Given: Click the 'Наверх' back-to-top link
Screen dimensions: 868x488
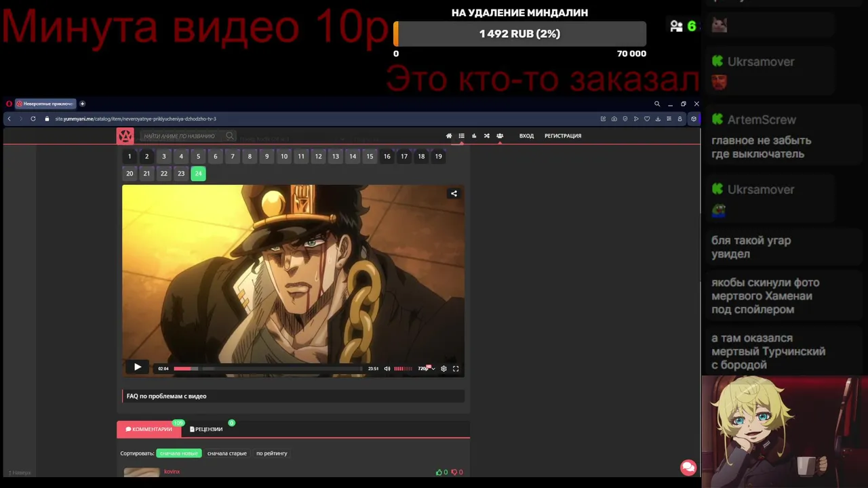Looking at the screenshot, I should [x=20, y=472].
